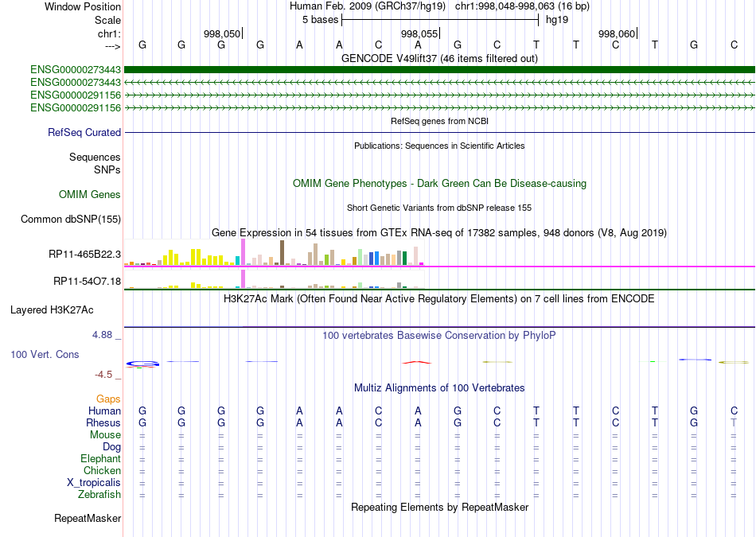The width and height of the screenshot is (756, 537).
Task: Click the Chicken alignment row label
Action: point(102,470)
